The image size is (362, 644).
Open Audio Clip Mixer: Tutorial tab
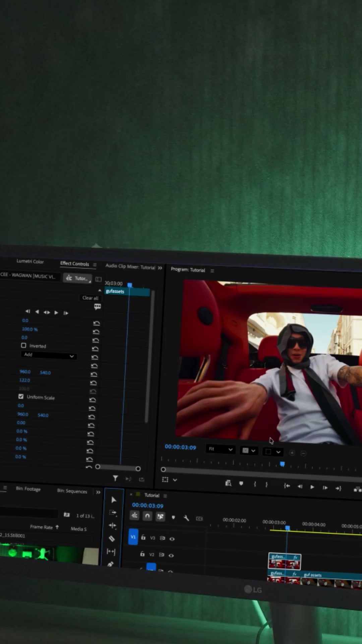[130, 266]
